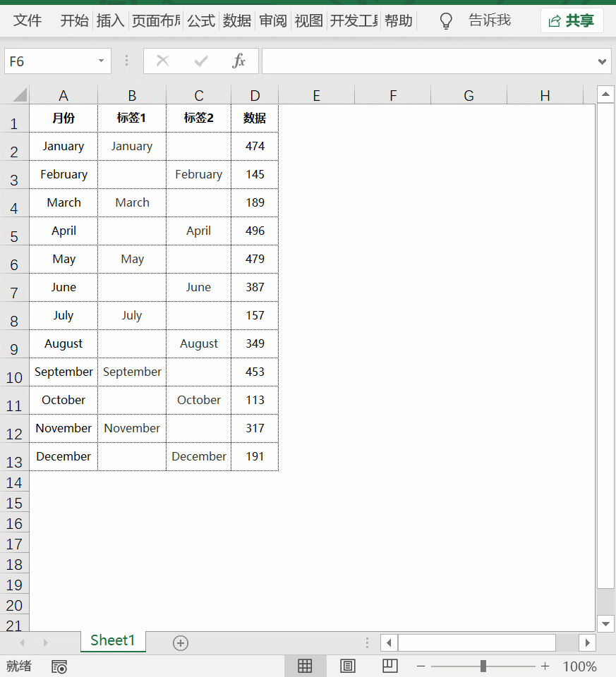Select August in column C
The image size is (616, 677).
(x=199, y=343)
